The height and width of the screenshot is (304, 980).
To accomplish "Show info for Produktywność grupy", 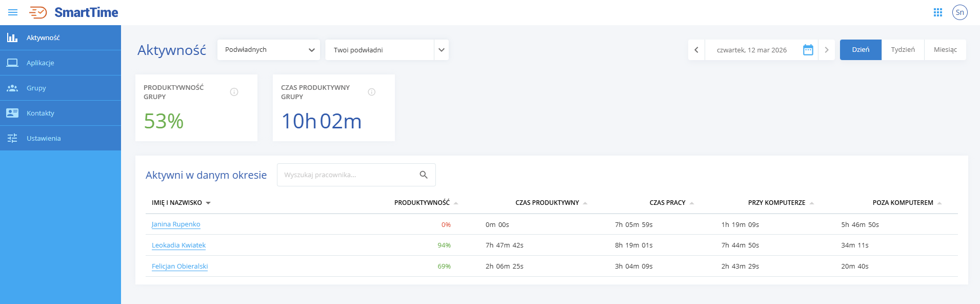I will pos(234,92).
